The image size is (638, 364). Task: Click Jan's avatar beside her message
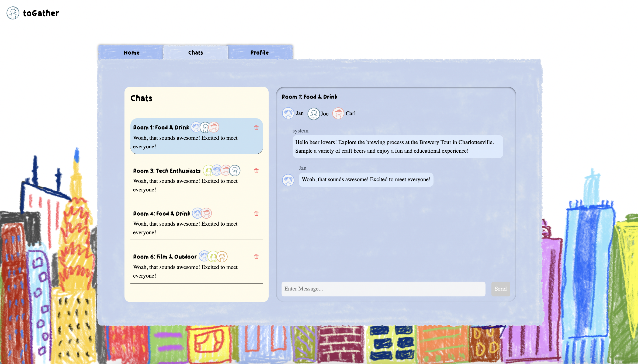288,180
